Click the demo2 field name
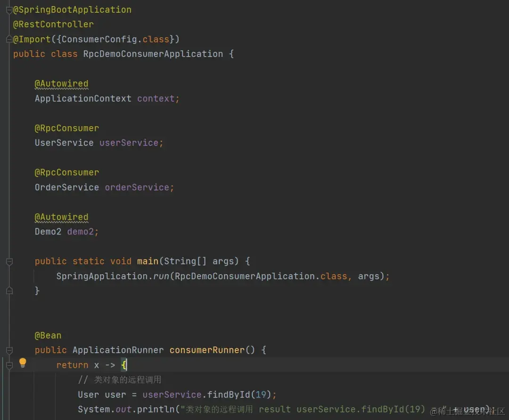The width and height of the screenshot is (509, 420). [x=81, y=232]
